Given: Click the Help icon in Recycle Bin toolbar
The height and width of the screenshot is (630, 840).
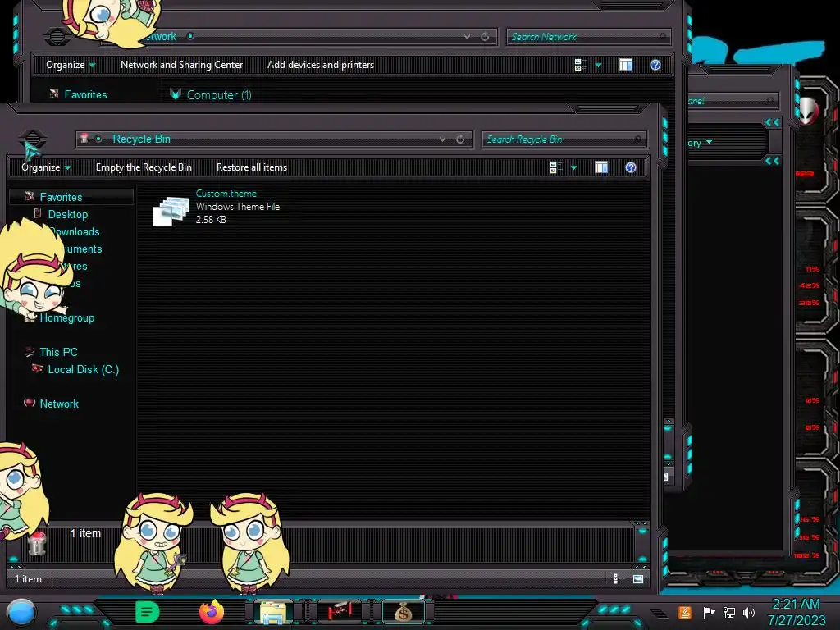Looking at the screenshot, I should 631,167.
